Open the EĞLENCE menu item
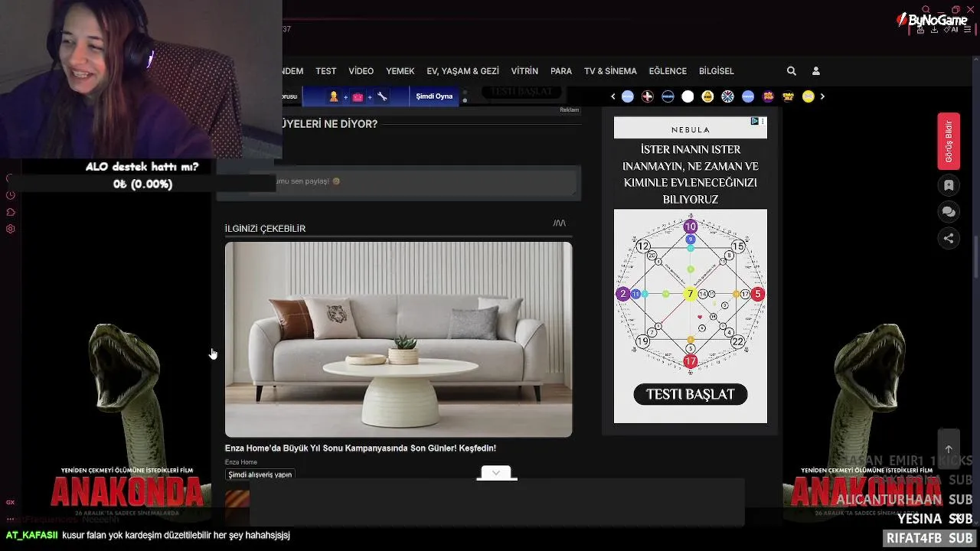This screenshot has height=551, width=980. [668, 71]
